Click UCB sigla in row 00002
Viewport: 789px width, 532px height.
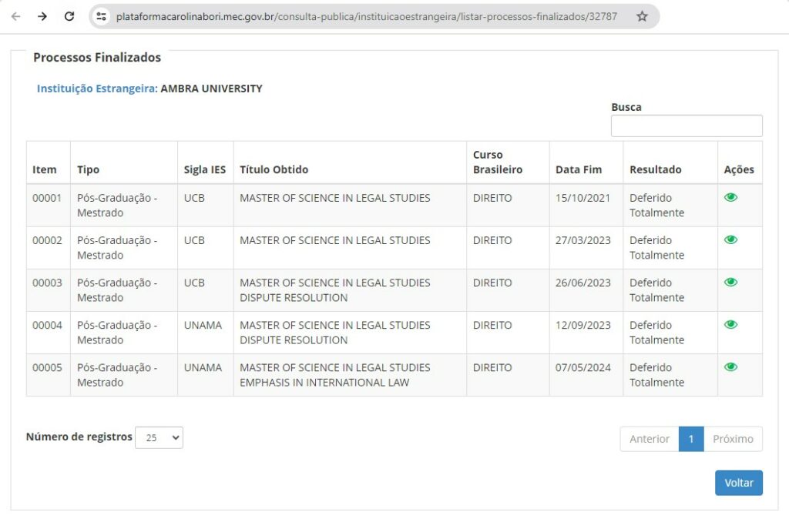194,240
